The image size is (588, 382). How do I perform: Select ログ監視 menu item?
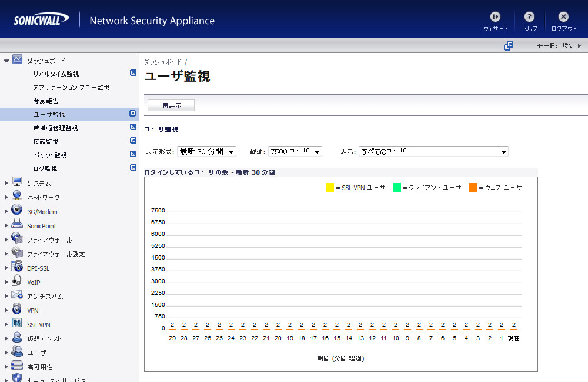45,168
